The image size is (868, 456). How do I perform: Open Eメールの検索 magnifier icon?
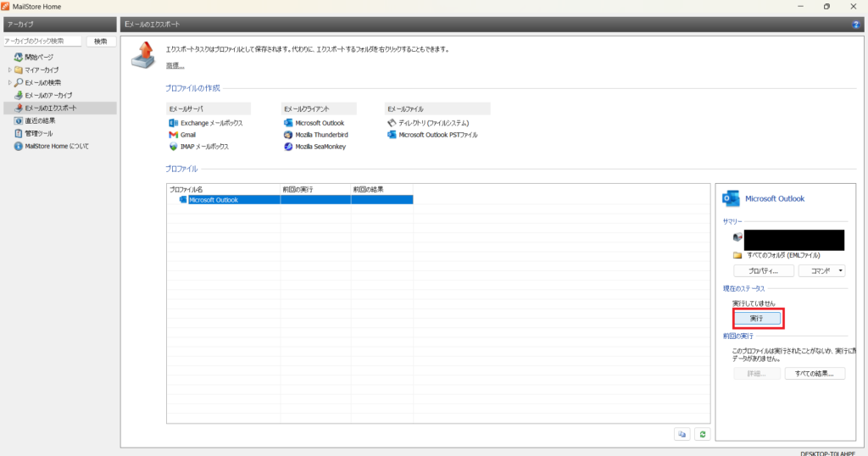click(x=19, y=82)
